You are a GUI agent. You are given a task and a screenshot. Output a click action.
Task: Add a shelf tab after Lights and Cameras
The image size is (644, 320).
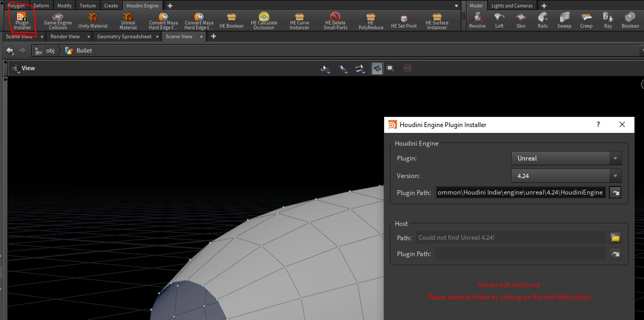544,5
